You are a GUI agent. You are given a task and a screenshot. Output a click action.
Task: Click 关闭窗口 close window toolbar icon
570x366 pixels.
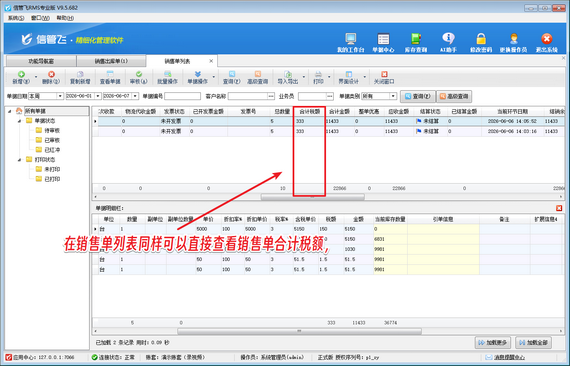(384, 75)
